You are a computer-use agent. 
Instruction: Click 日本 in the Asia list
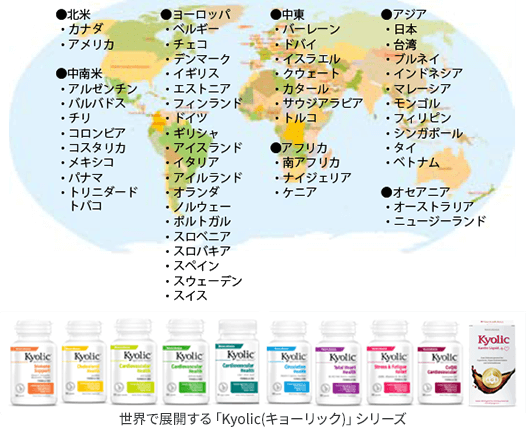click(405, 29)
